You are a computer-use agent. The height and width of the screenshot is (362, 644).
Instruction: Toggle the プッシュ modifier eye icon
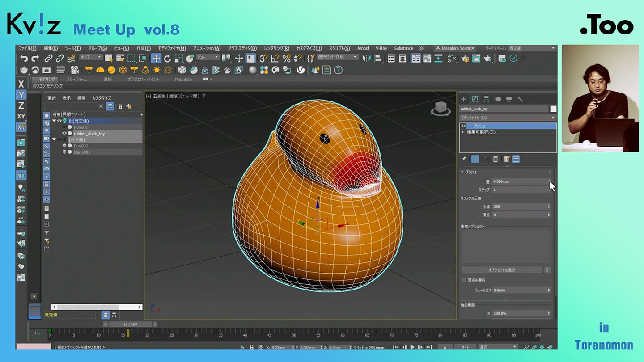click(464, 126)
